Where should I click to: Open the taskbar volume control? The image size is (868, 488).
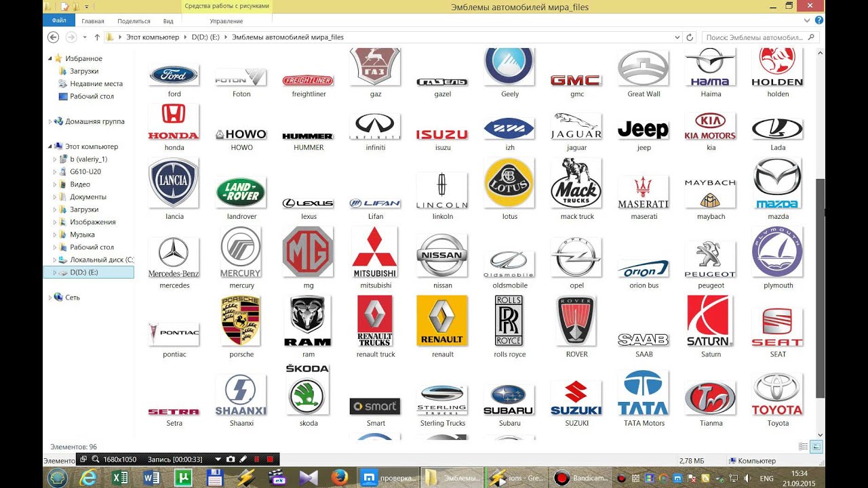[x=747, y=479]
